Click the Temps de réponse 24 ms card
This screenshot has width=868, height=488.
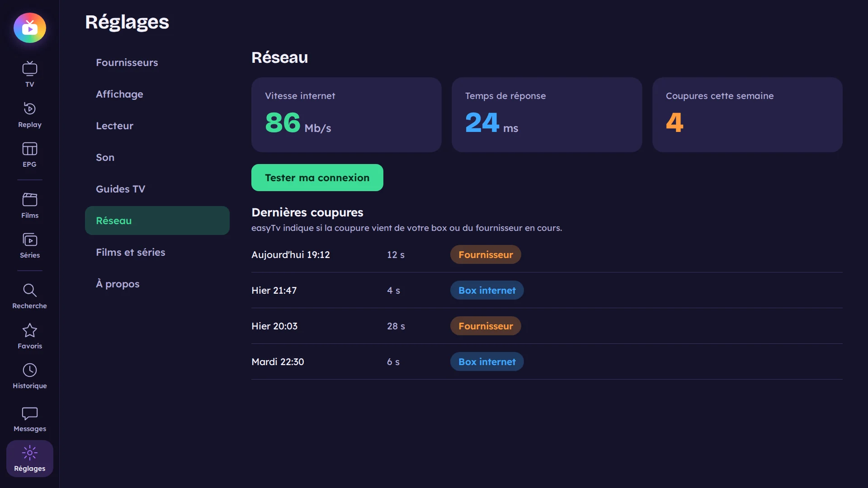click(x=547, y=115)
